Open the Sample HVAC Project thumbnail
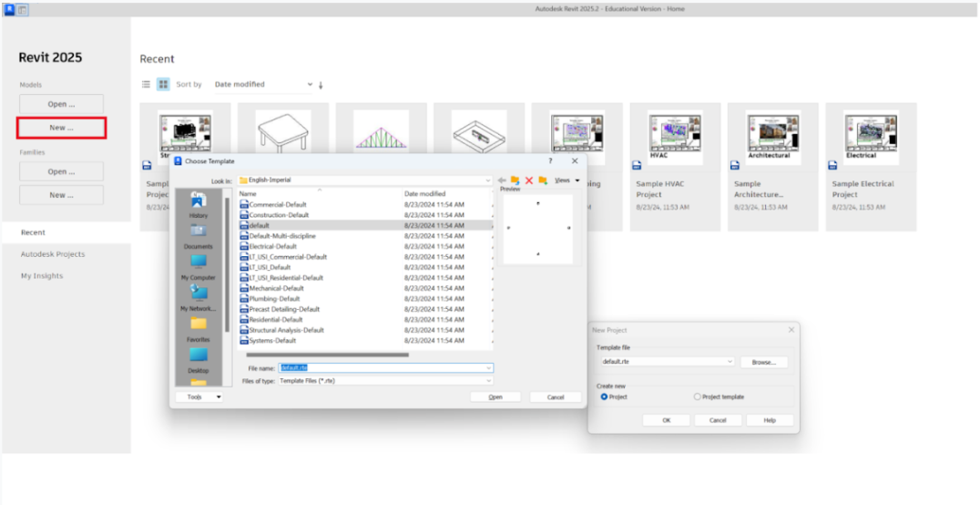This screenshot has width=980, height=505. coord(675,138)
